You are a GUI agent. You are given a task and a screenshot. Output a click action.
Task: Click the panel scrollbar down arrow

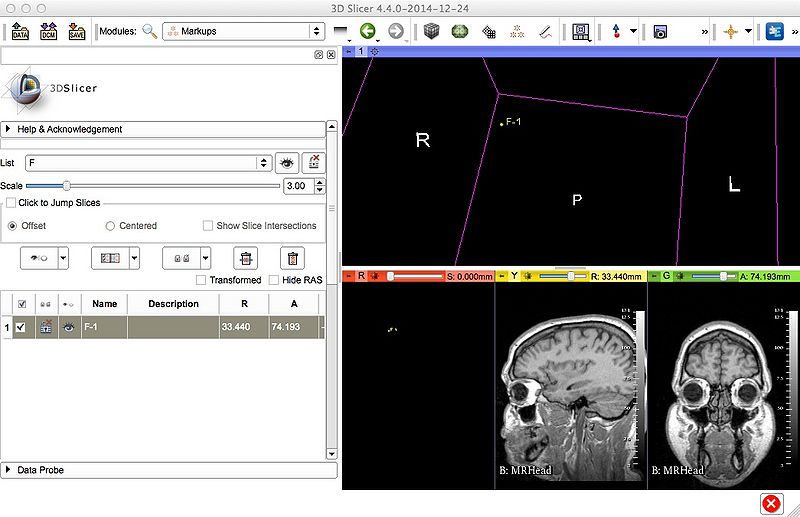[332, 454]
